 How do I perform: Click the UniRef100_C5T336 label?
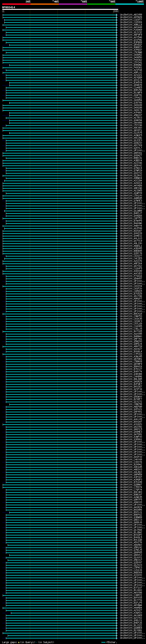coord(131,125)
